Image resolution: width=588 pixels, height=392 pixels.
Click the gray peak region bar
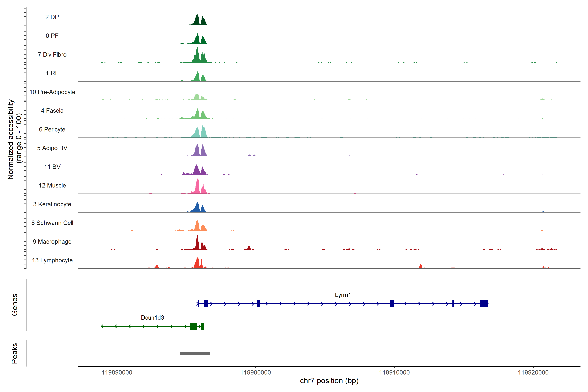195,353
